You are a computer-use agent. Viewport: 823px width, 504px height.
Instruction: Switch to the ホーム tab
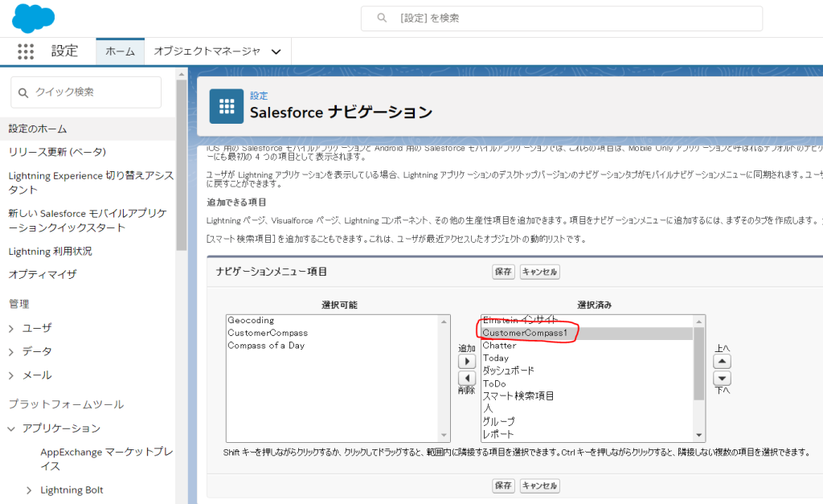pyautogui.click(x=121, y=51)
